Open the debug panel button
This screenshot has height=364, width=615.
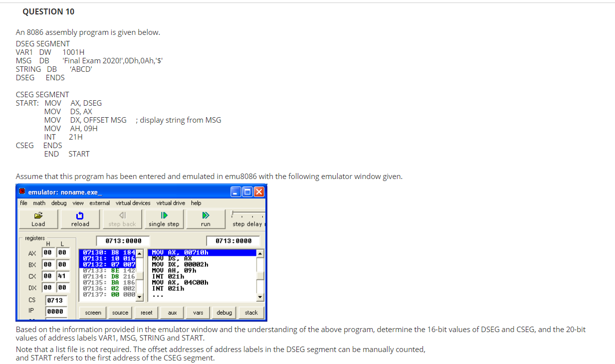[223, 312]
